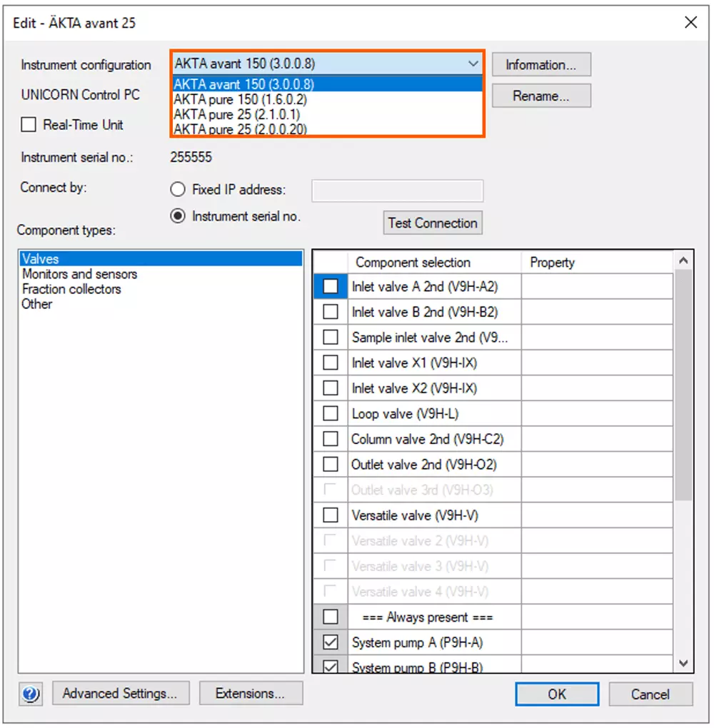Collapse the Instrument configuration dropdown arrow
The width and height of the screenshot is (714, 728).
coord(473,64)
